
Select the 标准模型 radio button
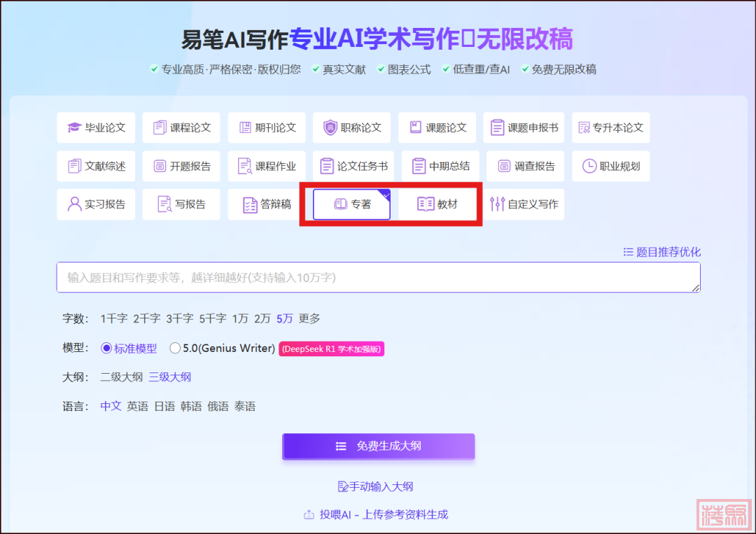click(x=106, y=348)
